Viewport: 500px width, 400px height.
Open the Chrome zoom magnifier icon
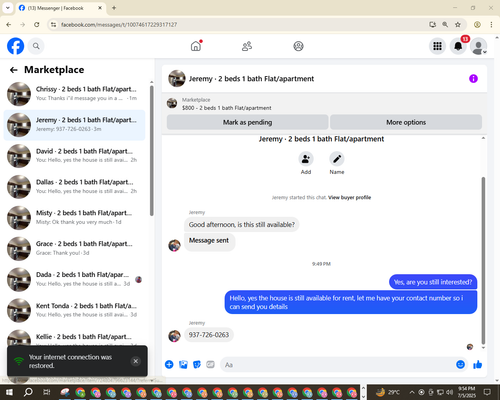click(x=445, y=24)
